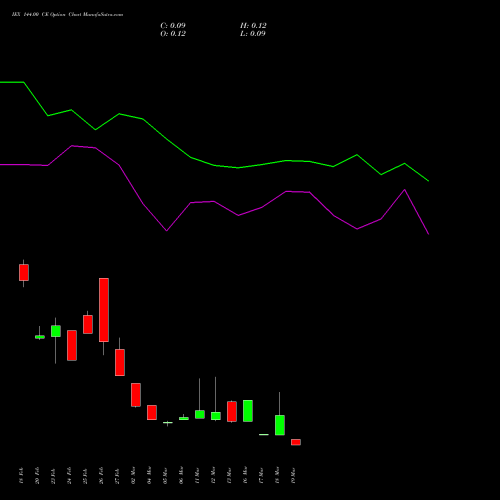Click the 27 Feb date label
Screen dimensions: 500x500
click(117, 475)
